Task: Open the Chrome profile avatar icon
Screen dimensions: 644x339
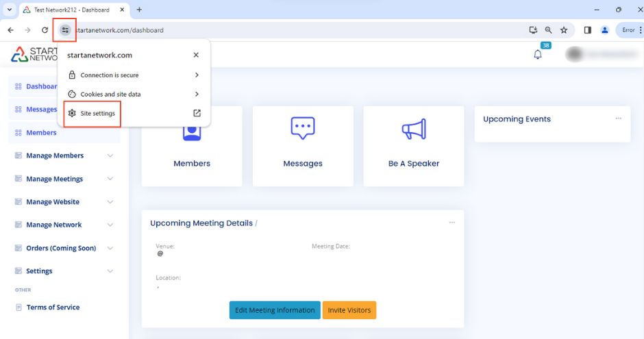Action: 605,30
